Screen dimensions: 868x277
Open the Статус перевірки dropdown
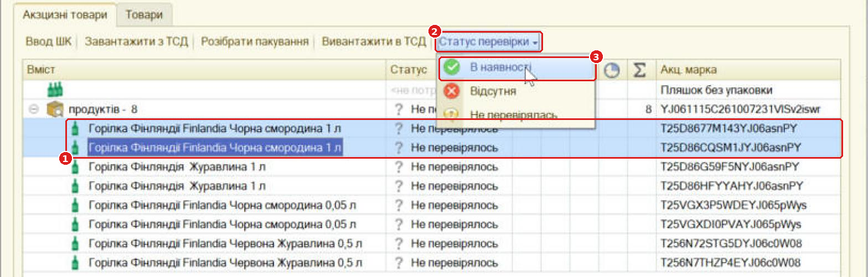click(488, 41)
